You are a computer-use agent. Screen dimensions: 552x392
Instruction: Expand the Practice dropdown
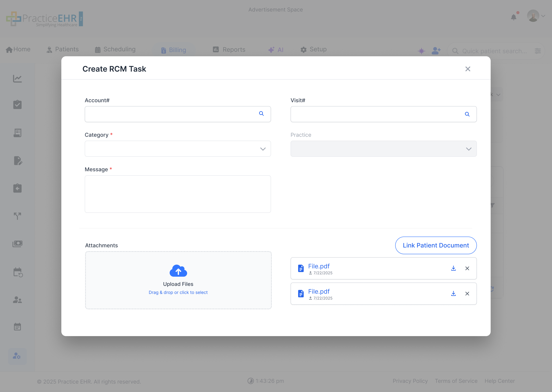click(x=468, y=149)
